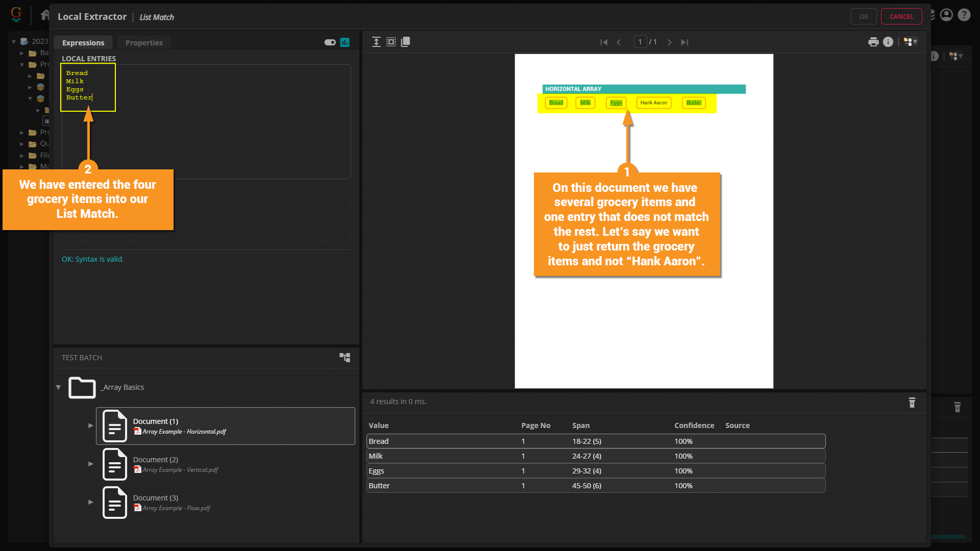Toggle the switch beside the chart icon
Image resolution: width=980 pixels, height=551 pixels.
tap(330, 42)
